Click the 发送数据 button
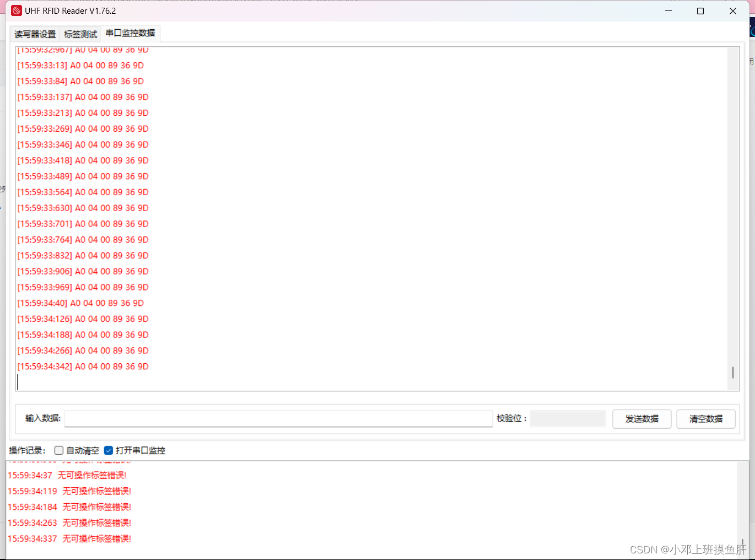This screenshot has width=755, height=560. pos(642,419)
